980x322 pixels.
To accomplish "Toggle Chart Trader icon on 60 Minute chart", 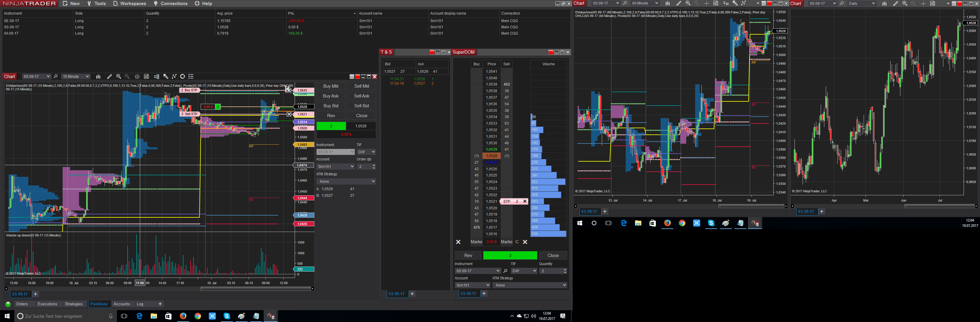I will coord(726,3).
